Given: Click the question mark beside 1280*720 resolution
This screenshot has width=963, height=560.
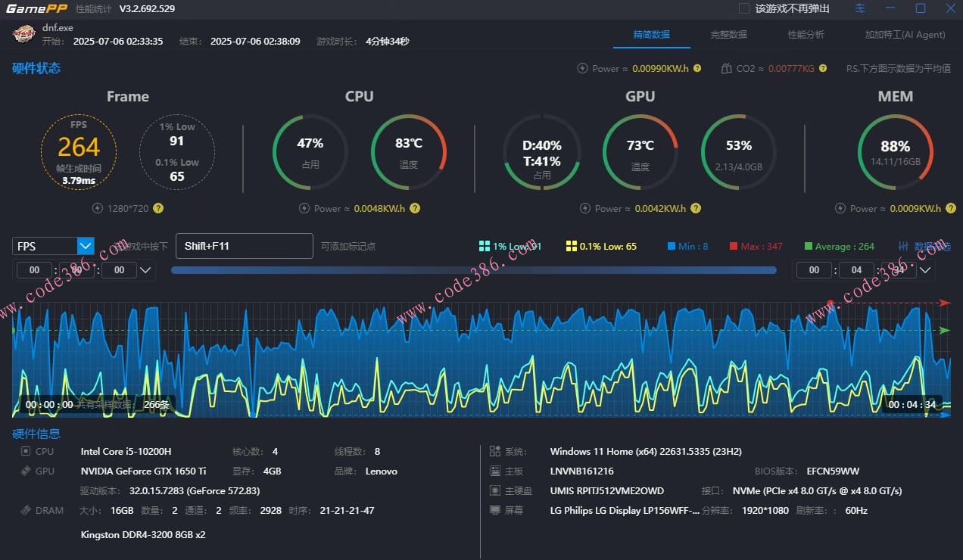Looking at the screenshot, I should [x=158, y=208].
